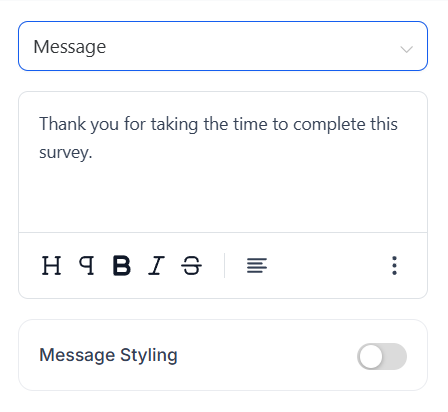This screenshot has height=412, width=448.
Task: Enable the Message Styling switch
Action: coord(382,356)
